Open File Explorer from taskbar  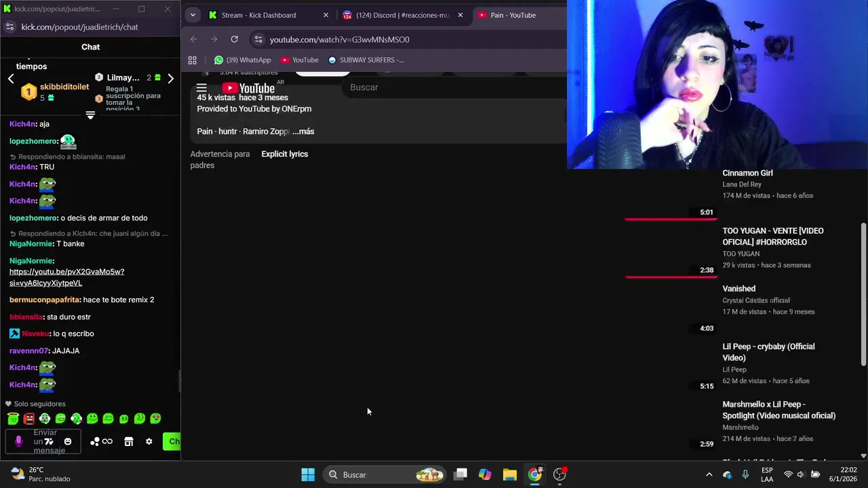click(510, 474)
